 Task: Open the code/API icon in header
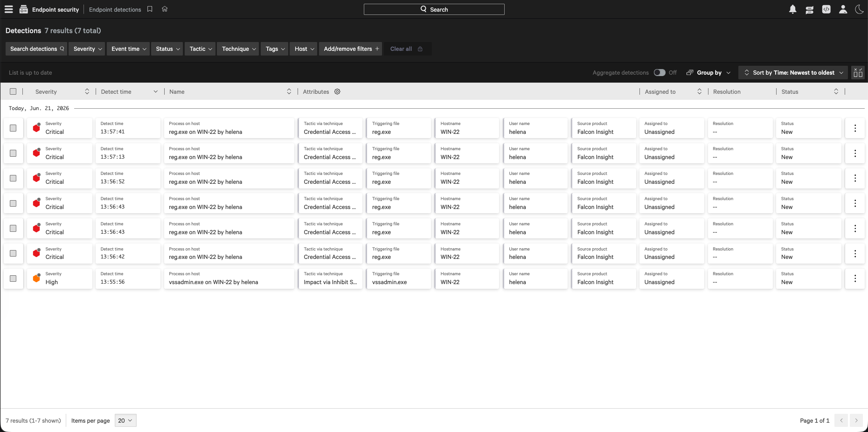[826, 9]
